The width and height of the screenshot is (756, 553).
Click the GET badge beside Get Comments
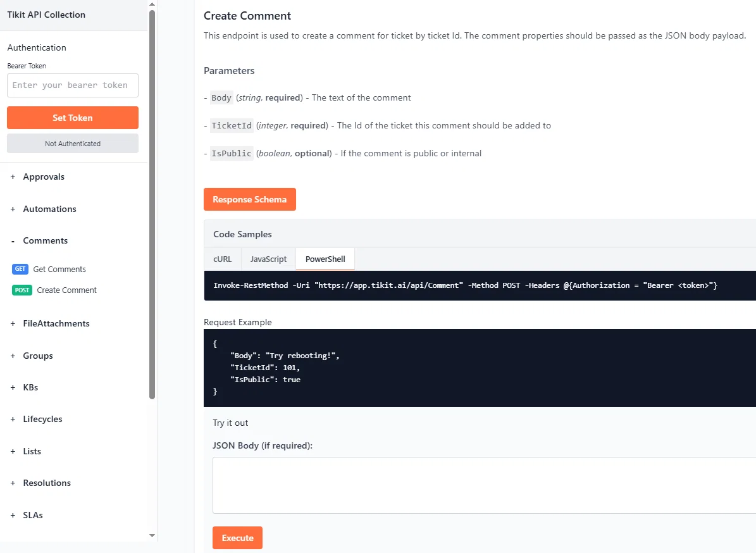pyautogui.click(x=20, y=269)
